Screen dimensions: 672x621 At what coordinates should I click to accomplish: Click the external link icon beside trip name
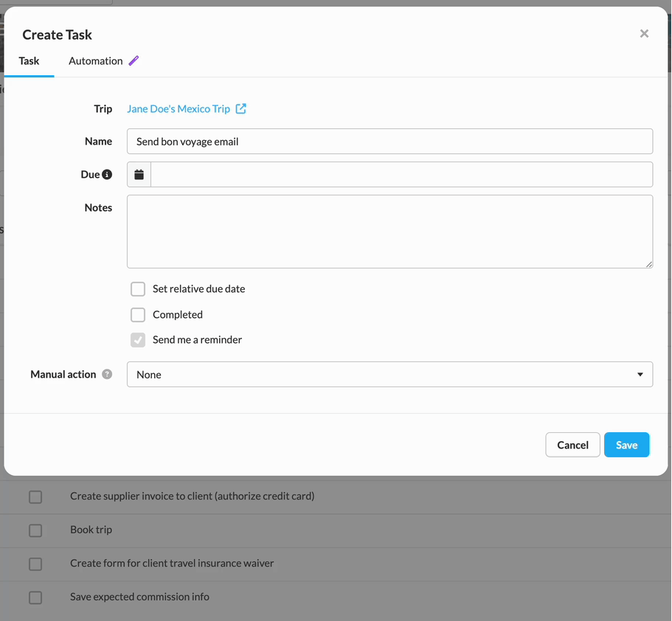click(241, 108)
